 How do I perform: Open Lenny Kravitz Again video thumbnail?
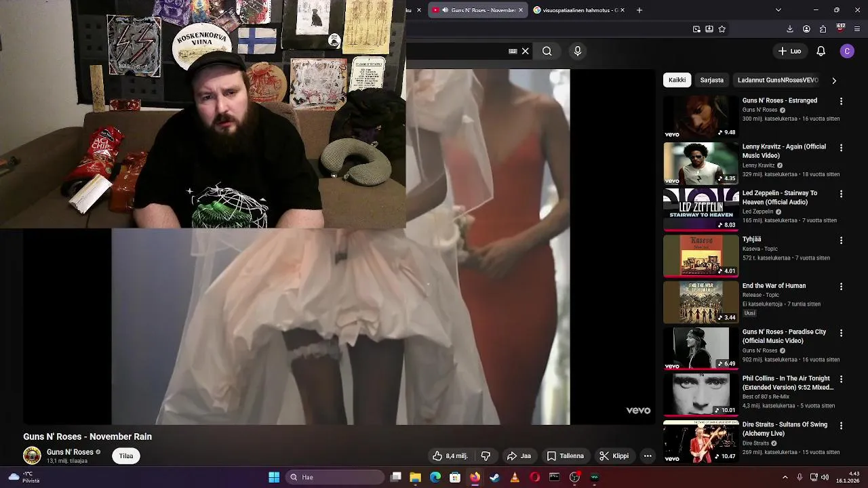[x=701, y=163]
